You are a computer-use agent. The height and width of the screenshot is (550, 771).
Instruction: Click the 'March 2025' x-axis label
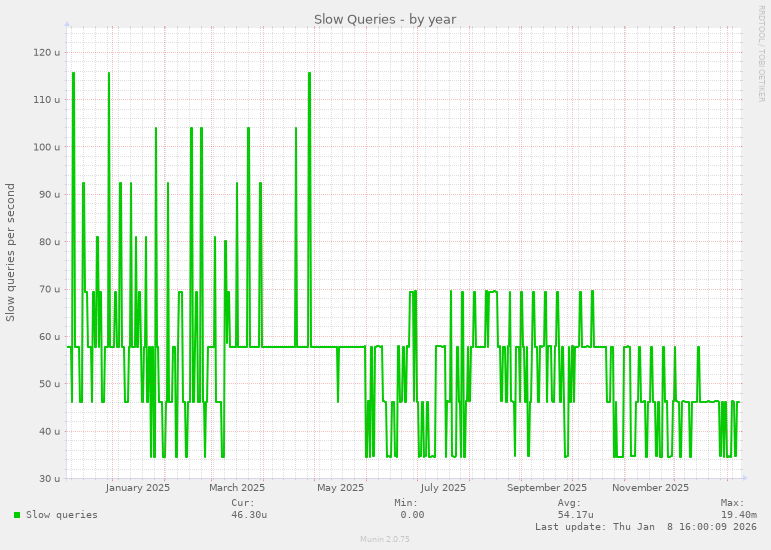click(237, 488)
